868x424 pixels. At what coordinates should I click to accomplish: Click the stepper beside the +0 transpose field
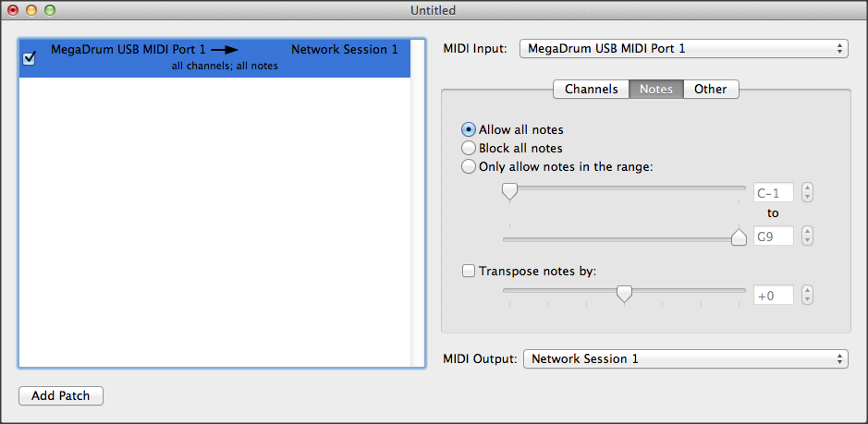(x=808, y=296)
